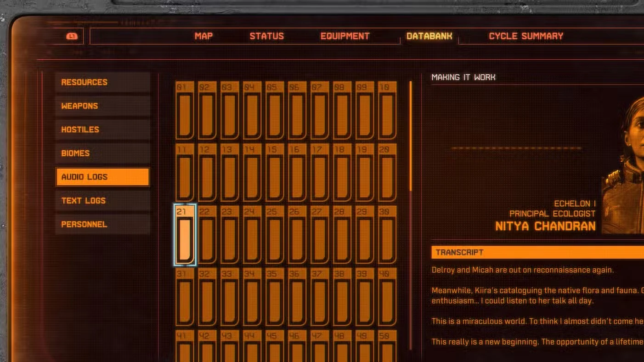Open audio log 18
Screen dimensions: 644x362
[x=343, y=173]
